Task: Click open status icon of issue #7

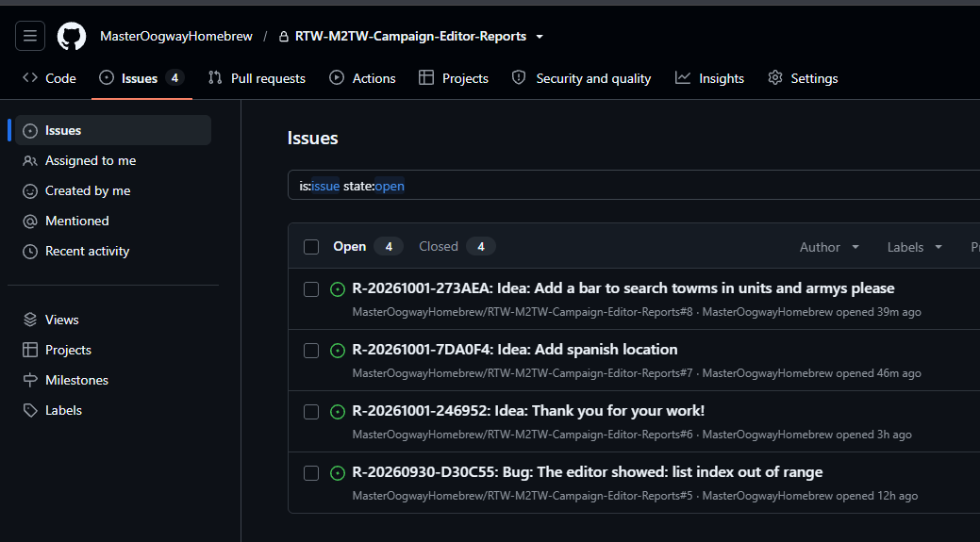Action: pos(338,351)
